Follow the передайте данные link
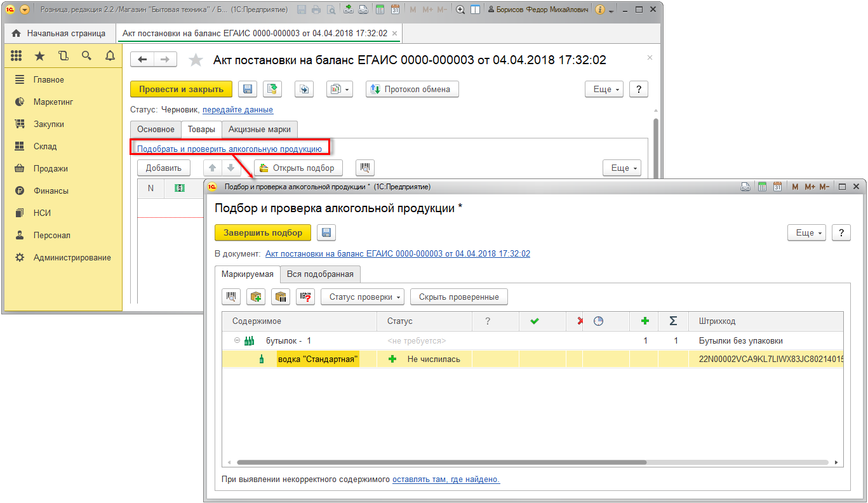The height and width of the screenshot is (503, 868). point(237,110)
